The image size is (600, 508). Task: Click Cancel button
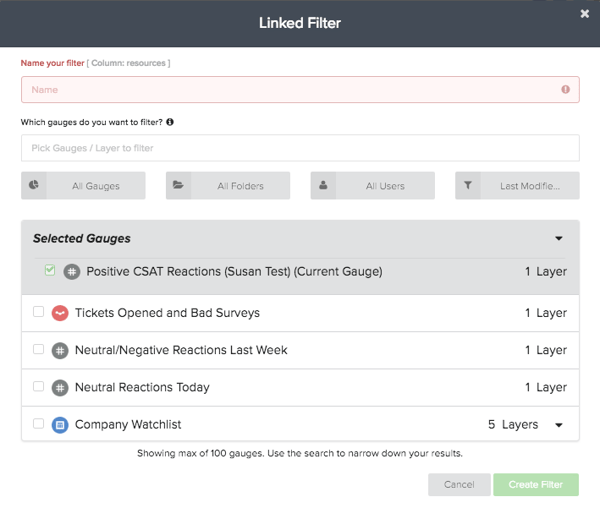click(x=459, y=485)
